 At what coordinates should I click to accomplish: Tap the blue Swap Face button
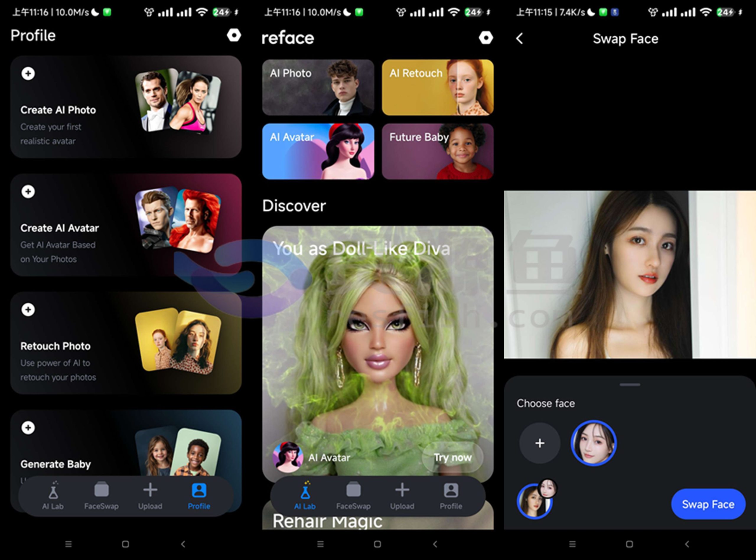(708, 504)
